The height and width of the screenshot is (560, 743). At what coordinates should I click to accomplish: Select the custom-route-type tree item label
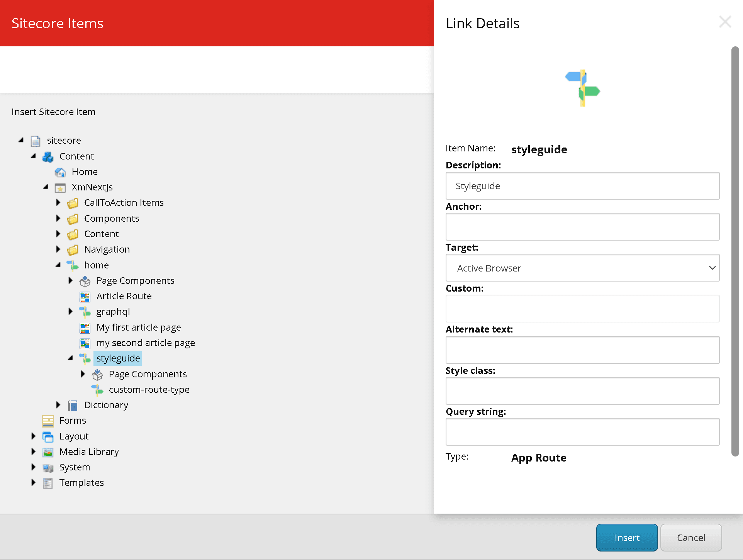(x=149, y=389)
